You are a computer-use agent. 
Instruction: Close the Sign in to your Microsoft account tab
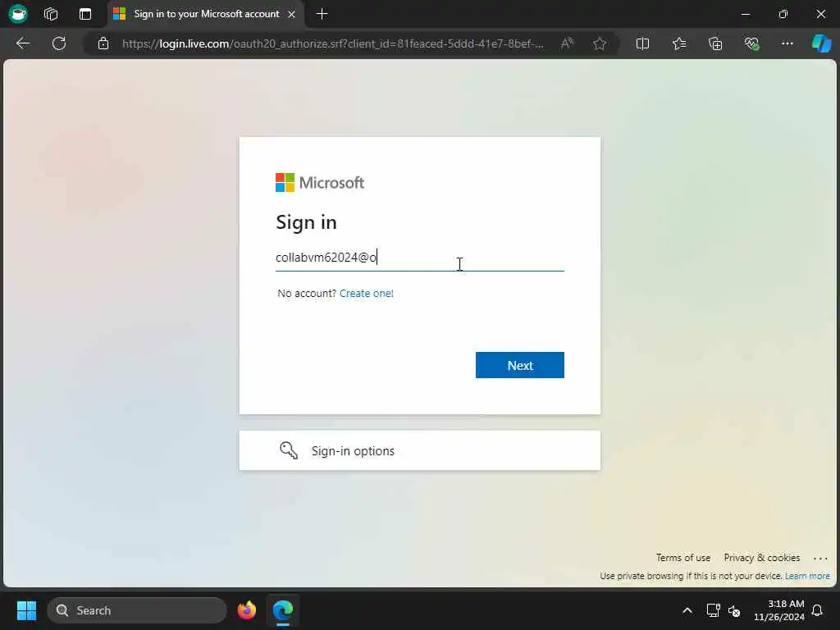tap(291, 15)
